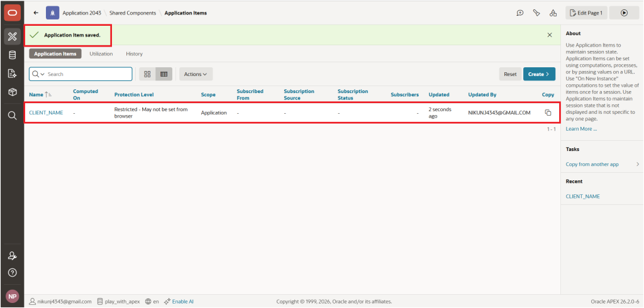Open the CLIENT_NAME item in the table
The width and height of the screenshot is (644, 308).
(x=46, y=113)
